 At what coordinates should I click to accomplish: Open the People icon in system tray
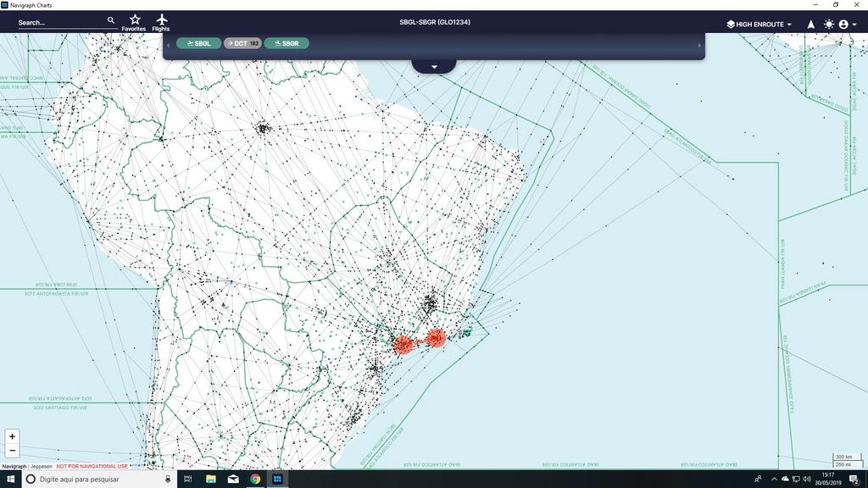pos(758,480)
